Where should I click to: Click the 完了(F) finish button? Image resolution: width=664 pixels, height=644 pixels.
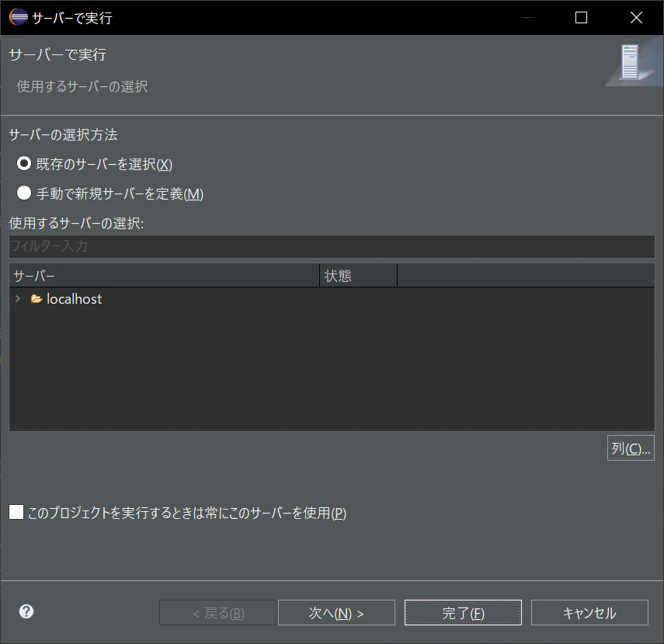click(463, 613)
